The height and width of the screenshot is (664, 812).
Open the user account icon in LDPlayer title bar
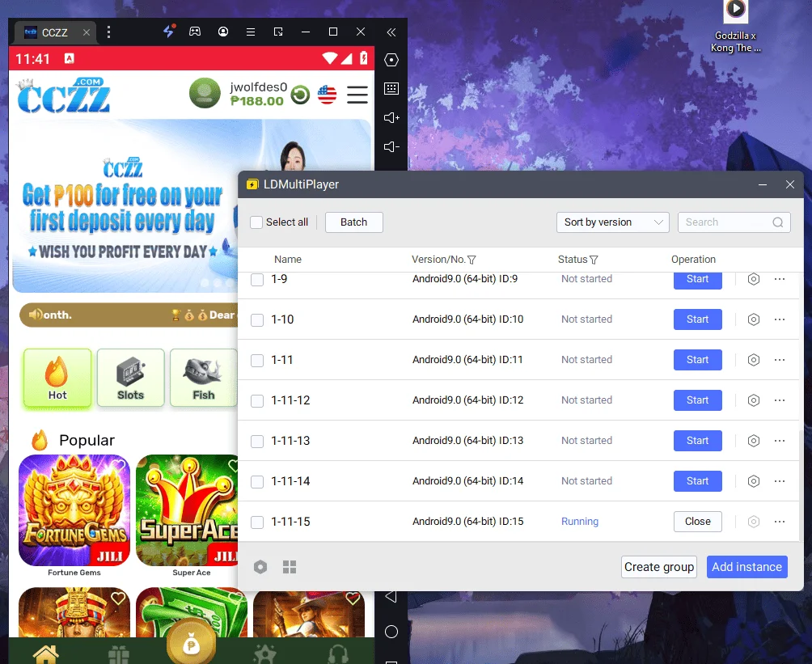click(x=223, y=32)
